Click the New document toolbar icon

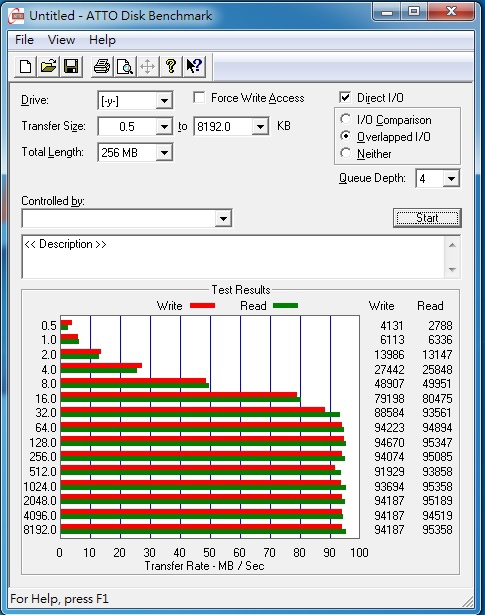tap(25, 66)
